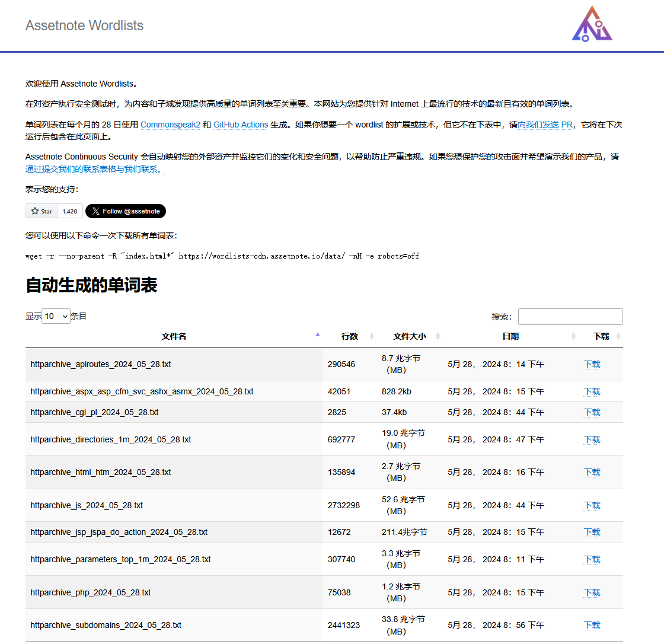This screenshot has height=644, width=664.
Task: Download httparchive_subdomains_2024_05_28.txt
Action: (x=592, y=625)
